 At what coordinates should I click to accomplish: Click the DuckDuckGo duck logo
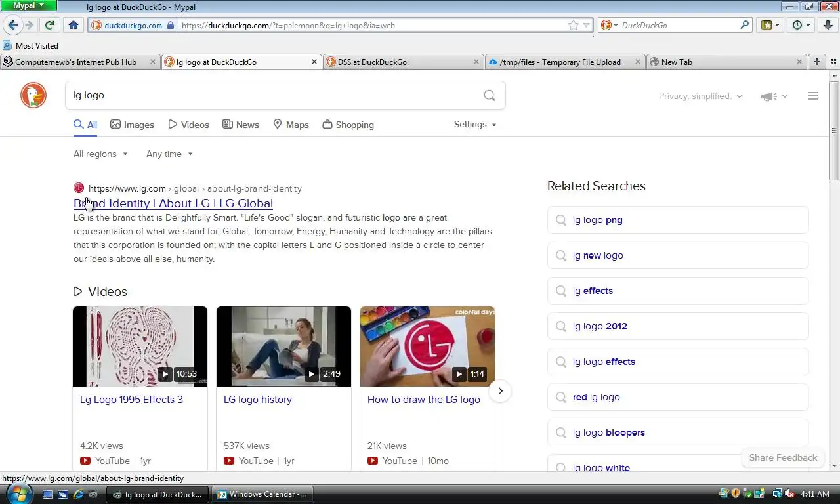coord(33,95)
